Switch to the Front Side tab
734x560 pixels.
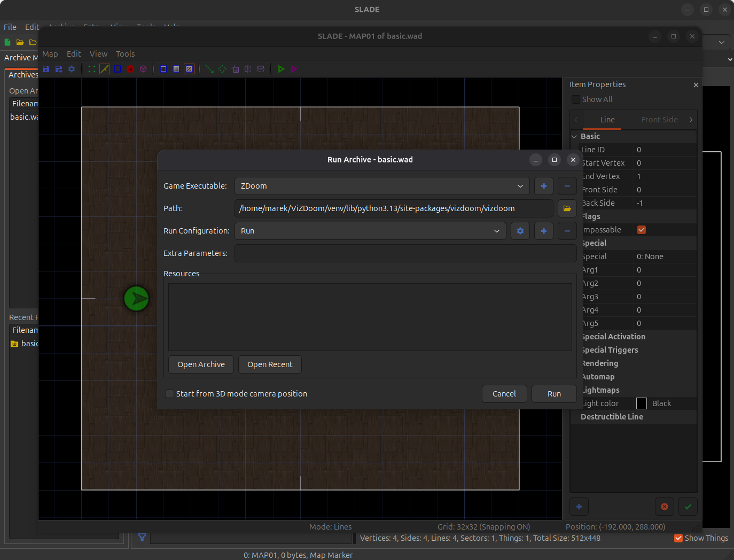[659, 120]
